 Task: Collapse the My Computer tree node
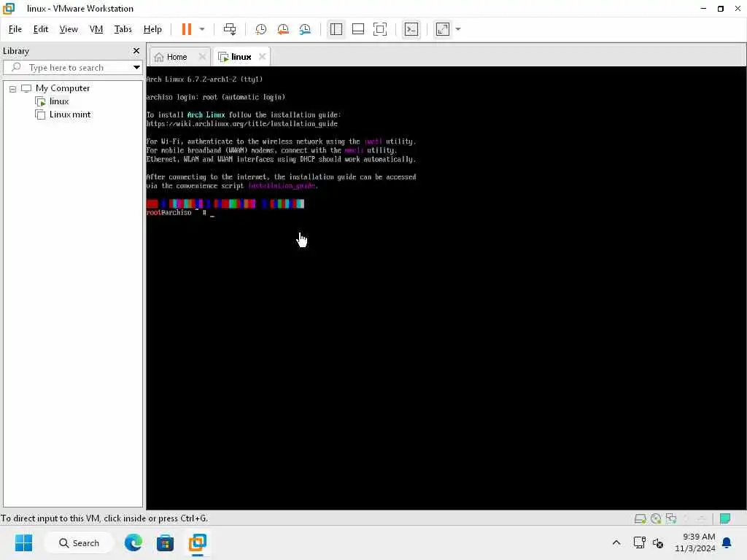click(x=13, y=88)
